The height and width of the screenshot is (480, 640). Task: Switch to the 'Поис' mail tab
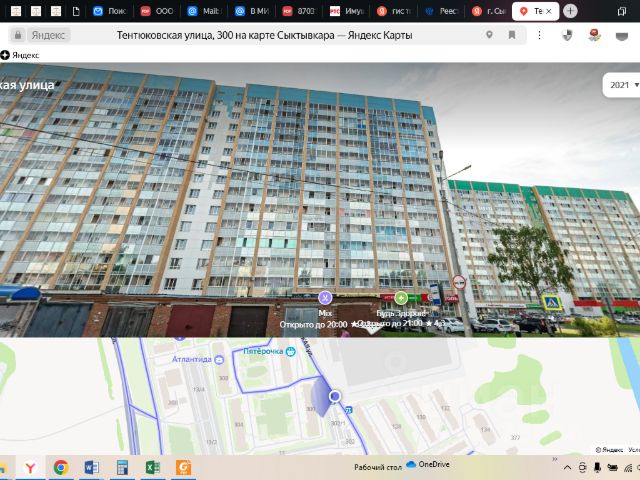(x=109, y=11)
